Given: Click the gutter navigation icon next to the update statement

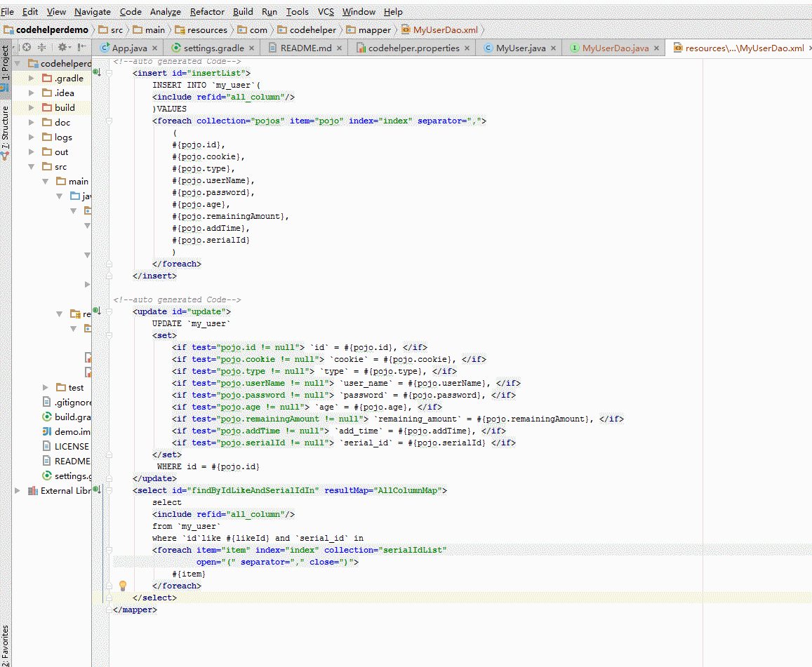Looking at the screenshot, I should (96, 311).
